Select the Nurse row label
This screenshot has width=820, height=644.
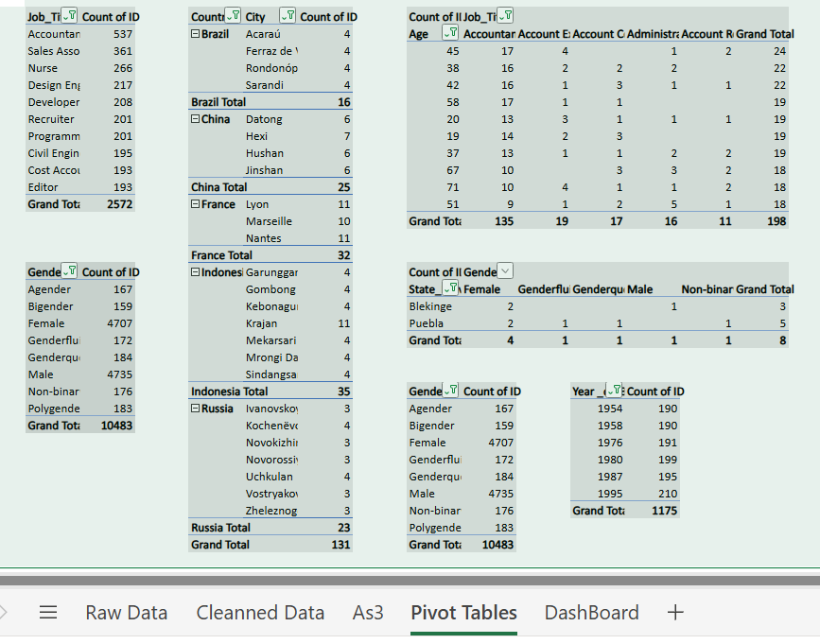[x=53, y=68]
